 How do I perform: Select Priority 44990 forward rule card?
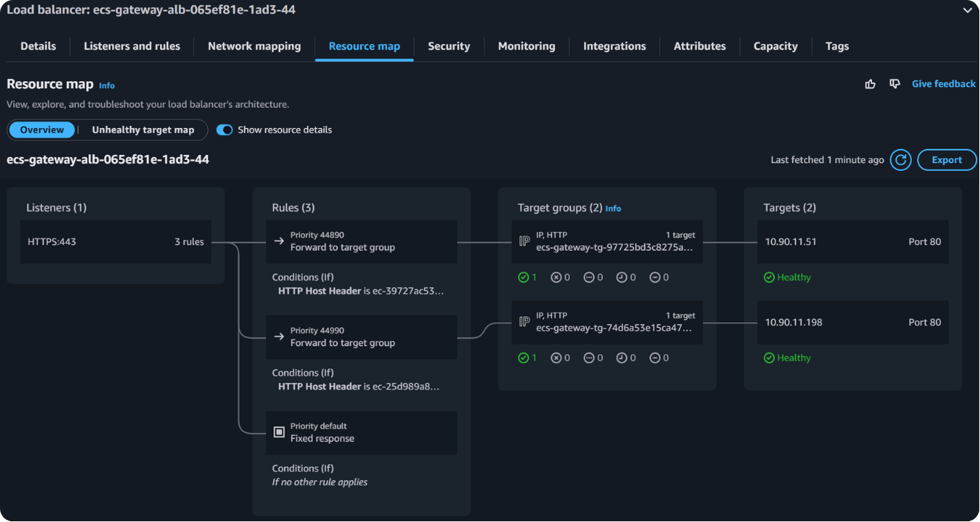click(x=361, y=337)
